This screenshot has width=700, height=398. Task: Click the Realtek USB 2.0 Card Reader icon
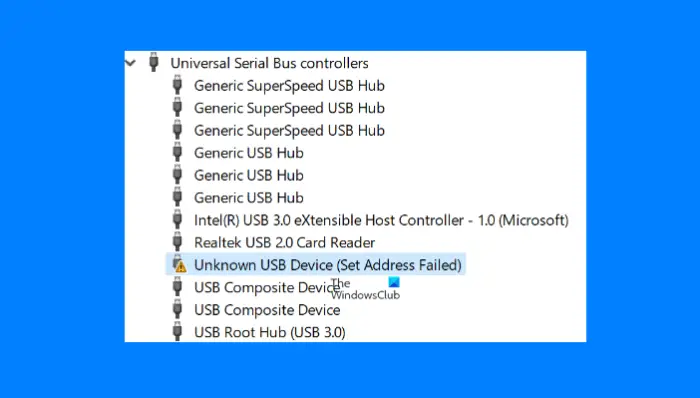[x=177, y=242]
